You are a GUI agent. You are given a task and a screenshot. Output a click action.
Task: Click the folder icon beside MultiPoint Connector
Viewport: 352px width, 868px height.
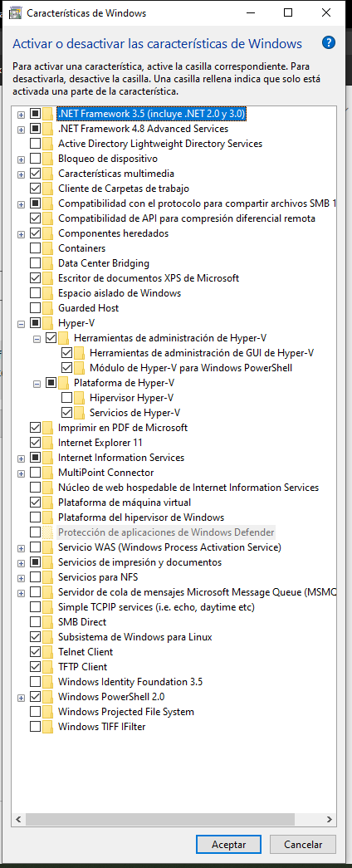coord(49,472)
